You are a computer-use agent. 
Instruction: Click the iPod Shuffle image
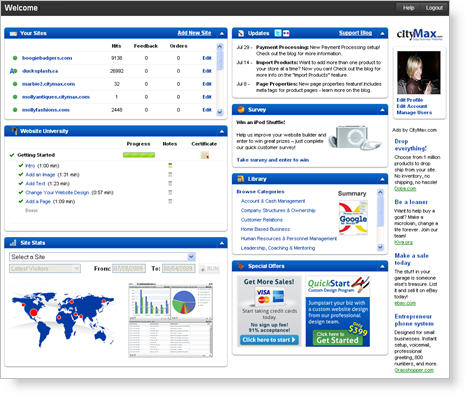point(355,137)
